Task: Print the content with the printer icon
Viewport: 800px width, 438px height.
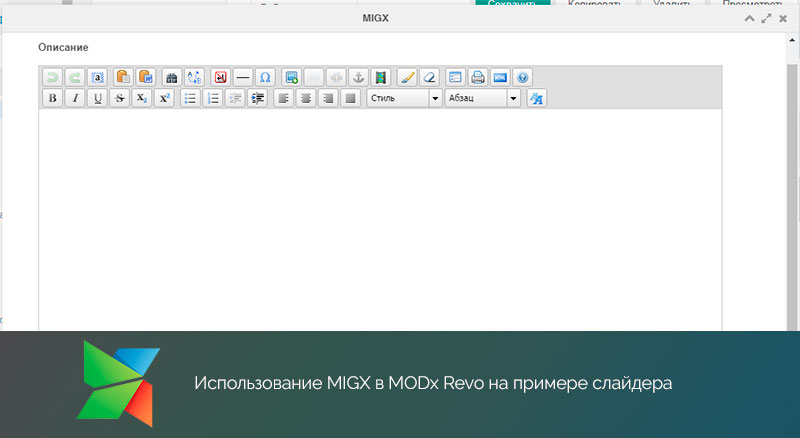Action: click(478, 77)
